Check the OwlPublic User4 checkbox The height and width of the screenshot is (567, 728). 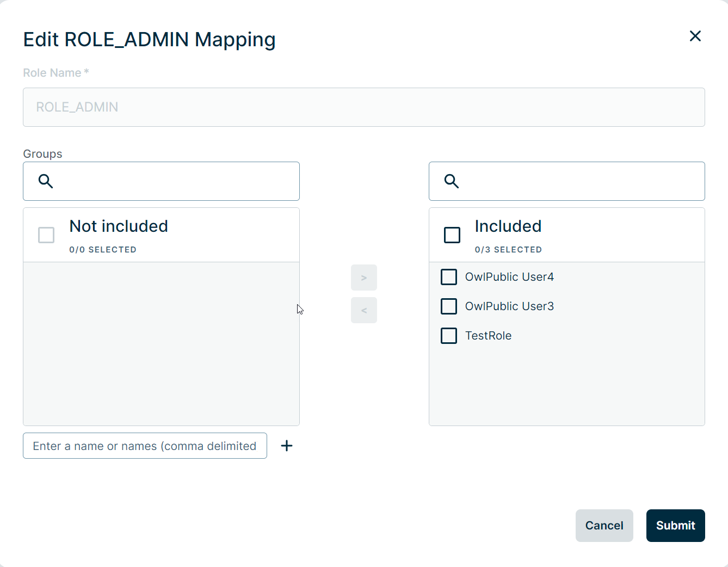(449, 277)
